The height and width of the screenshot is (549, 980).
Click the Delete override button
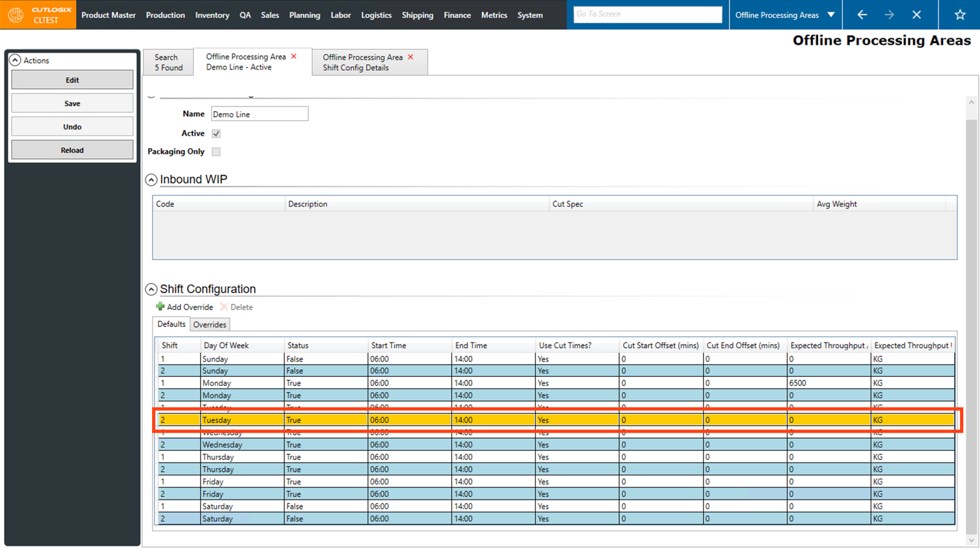(x=236, y=307)
